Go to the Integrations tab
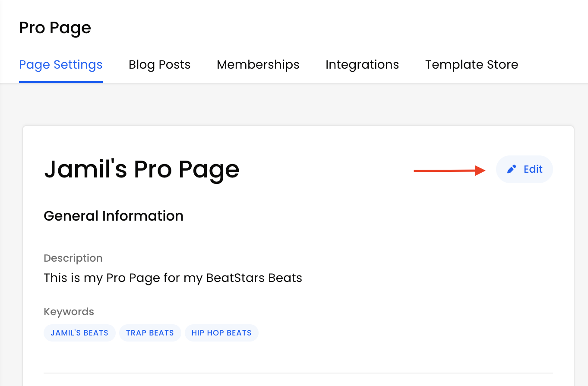This screenshot has width=588, height=386. pyautogui.click(x=362, y=65)
